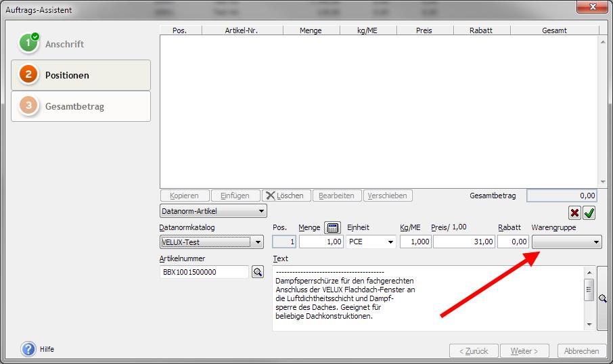Click the Abbrechen button
Image resolution: width=613 pixels, height=364 pixels.
[x=582, y=351]
